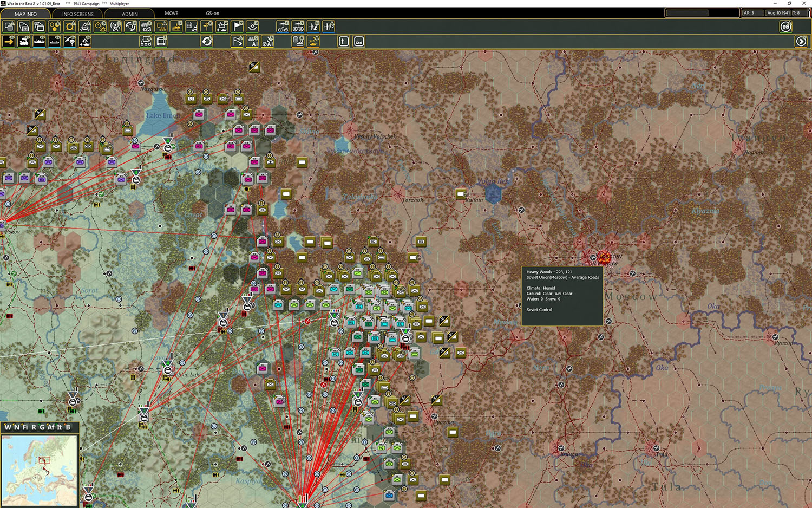This screenshot has width=812, height=508.
Task: Click the white flag icon
Action: (x=237, y=26)
